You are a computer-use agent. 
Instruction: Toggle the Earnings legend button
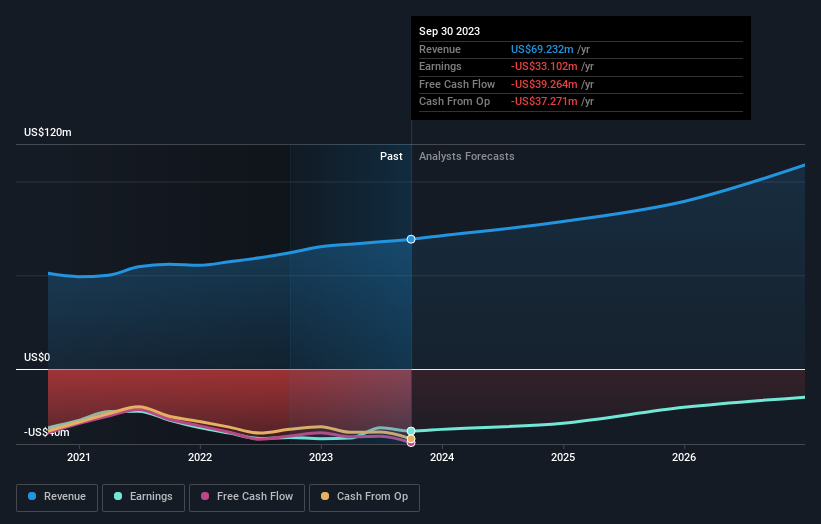[143, 497]
